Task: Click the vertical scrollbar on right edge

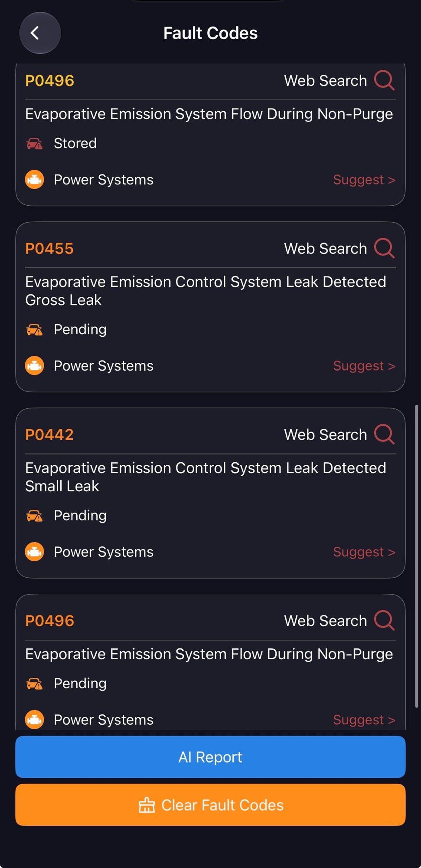Action: tap(417, 556)
